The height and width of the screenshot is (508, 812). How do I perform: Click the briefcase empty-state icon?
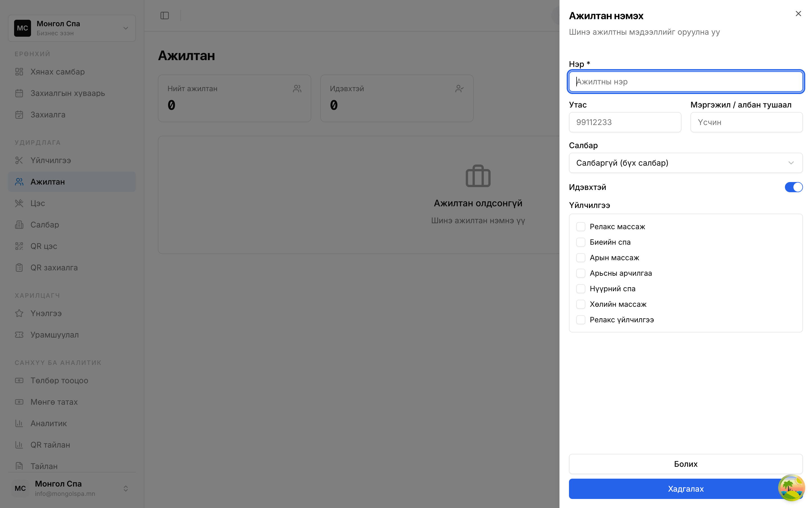click(x=478, y=176)
